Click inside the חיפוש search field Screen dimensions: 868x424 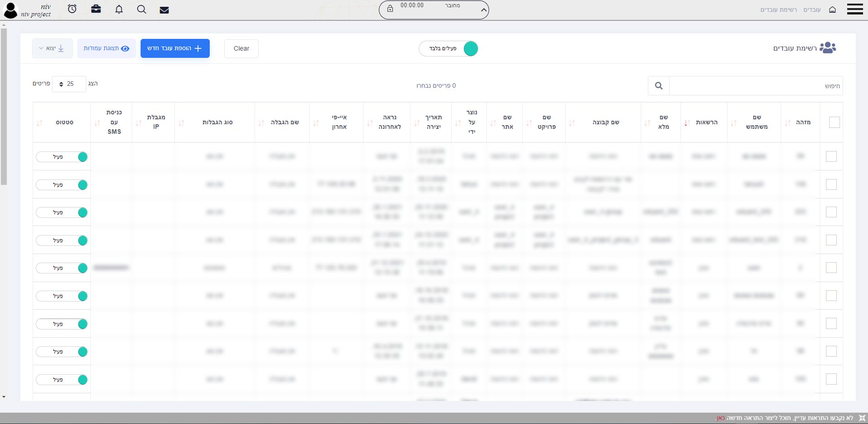click(x=755, y=86)
